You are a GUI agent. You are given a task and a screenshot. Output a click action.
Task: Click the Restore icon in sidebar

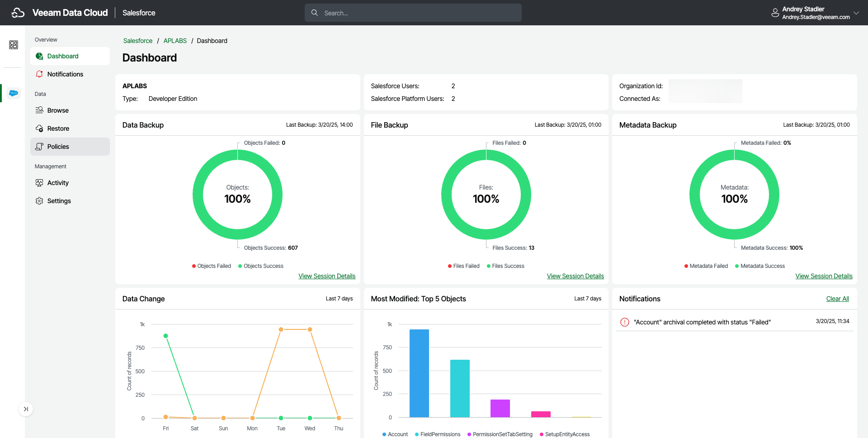point(39,129)
